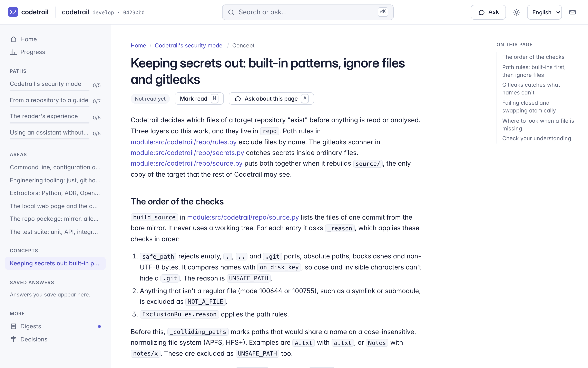Click chat bubble icon in Ask about page

(x=238, y=99)
